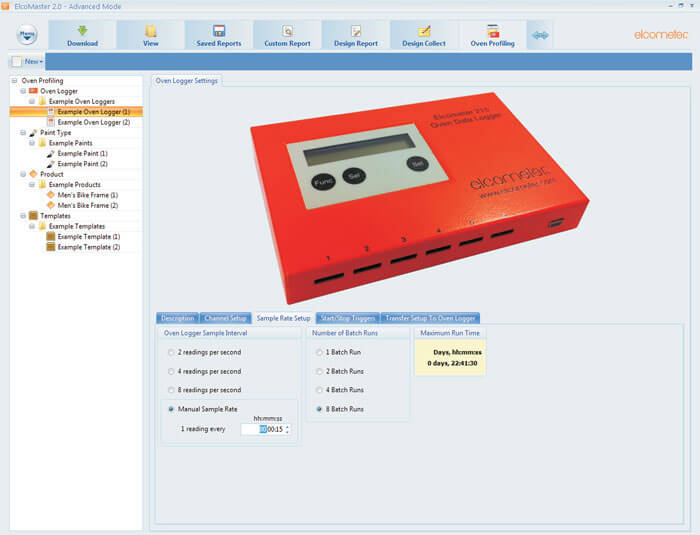Click the Download toolbar icon

(82, 35)
